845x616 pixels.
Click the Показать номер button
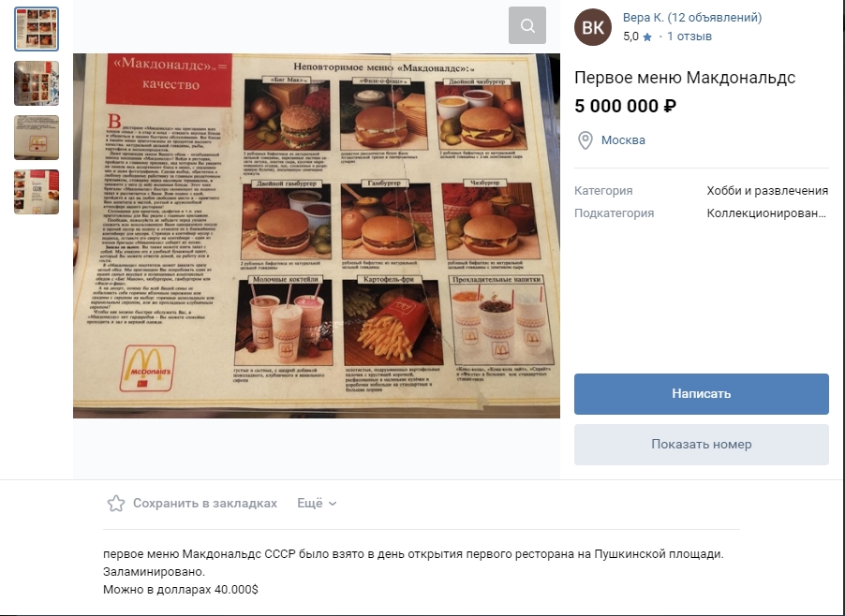(701, 445)
